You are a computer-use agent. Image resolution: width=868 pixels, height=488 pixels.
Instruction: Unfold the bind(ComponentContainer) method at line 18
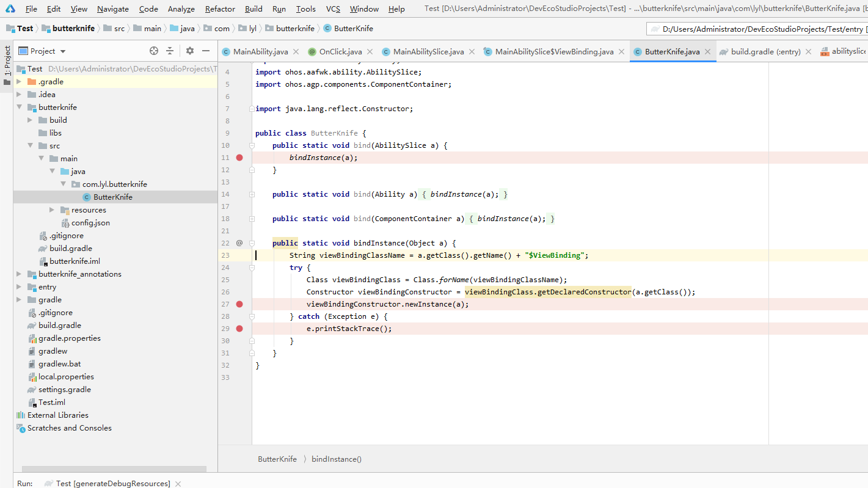coord(252,219)
